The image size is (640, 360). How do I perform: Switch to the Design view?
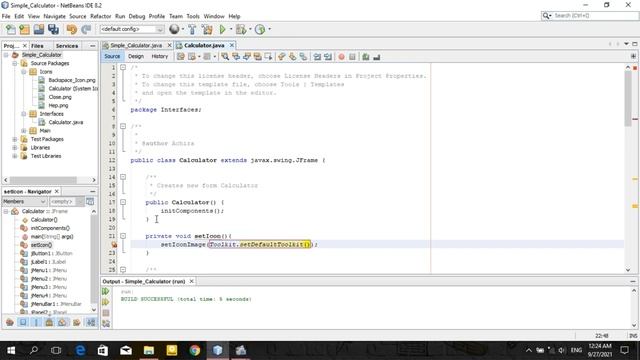tap(136, 56)
